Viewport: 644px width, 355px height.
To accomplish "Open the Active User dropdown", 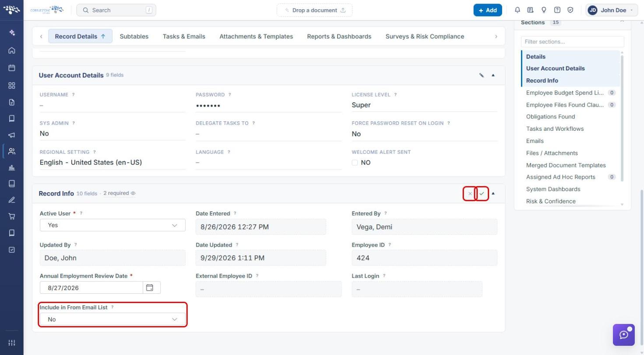I will pos(113,225).
